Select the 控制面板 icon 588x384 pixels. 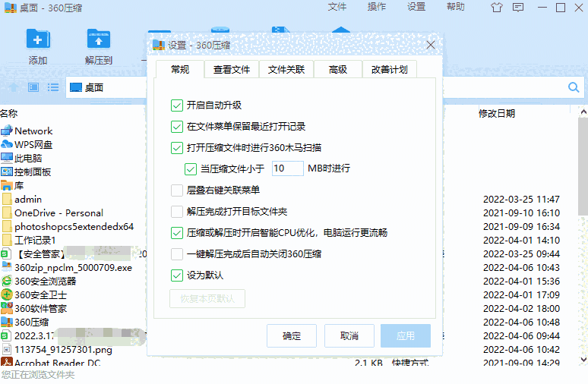7,172
